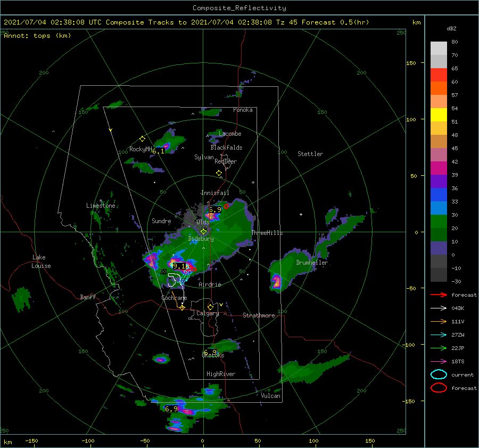Click the Olds town label
Image resolution: width=479 pixels, height=448 pixels.
coord(203,222)
